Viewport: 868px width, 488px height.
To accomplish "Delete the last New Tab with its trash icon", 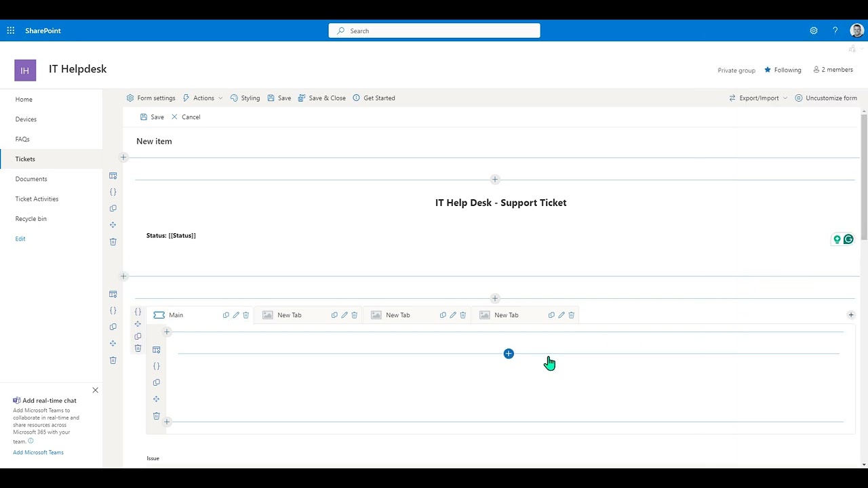I will tap(572, 315).
